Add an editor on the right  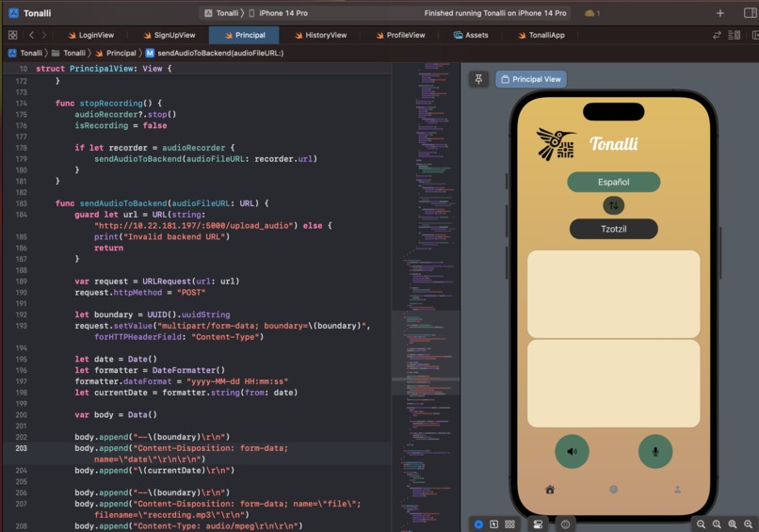(x=755, y=35)
